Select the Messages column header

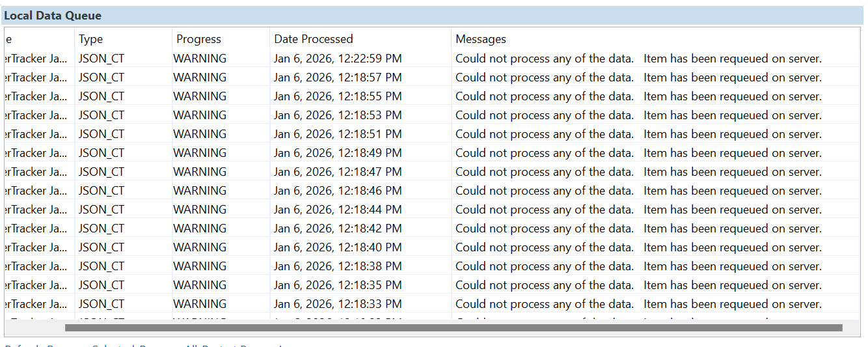(480, 39)
